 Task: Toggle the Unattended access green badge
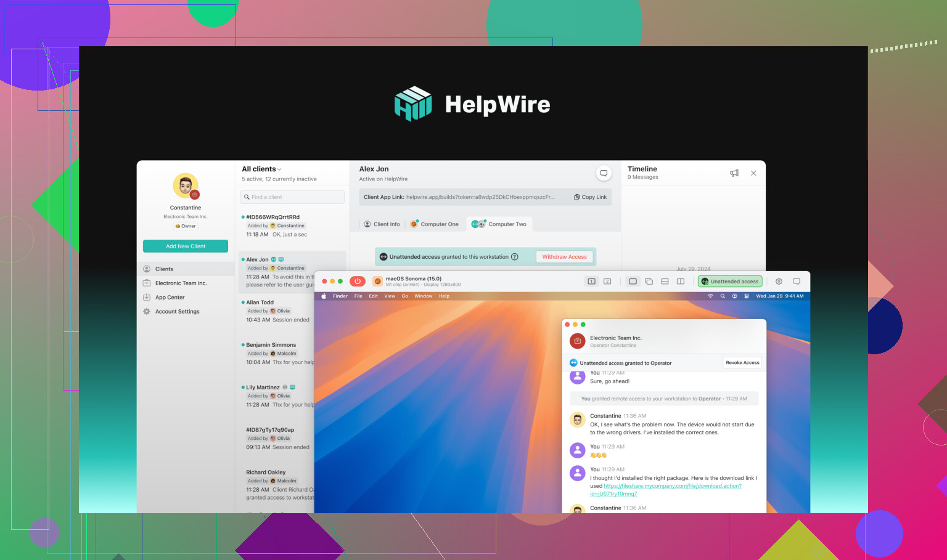coord(730,282)
